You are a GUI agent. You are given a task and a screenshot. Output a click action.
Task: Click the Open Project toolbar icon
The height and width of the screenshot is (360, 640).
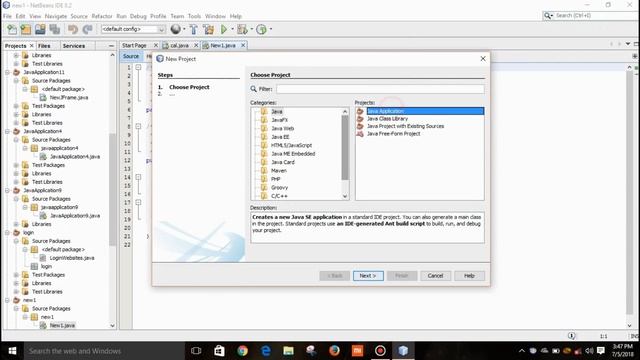(x=40, y=29)
